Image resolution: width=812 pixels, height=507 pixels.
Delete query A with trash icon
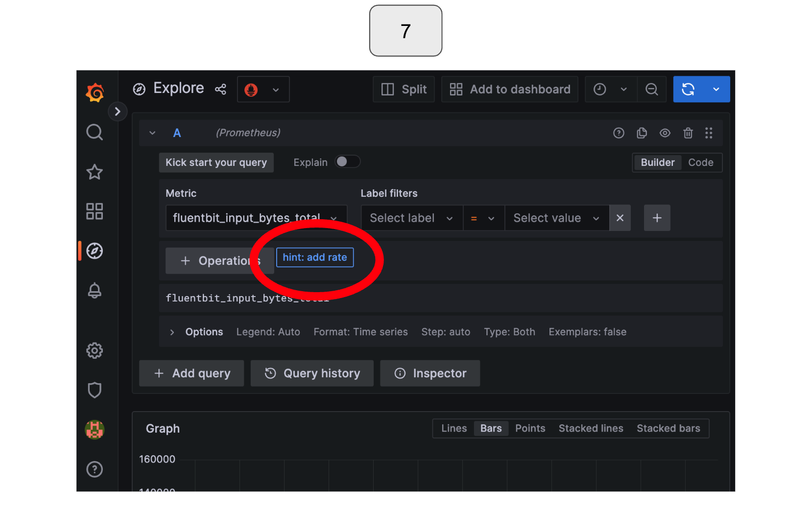coord(688,133)
